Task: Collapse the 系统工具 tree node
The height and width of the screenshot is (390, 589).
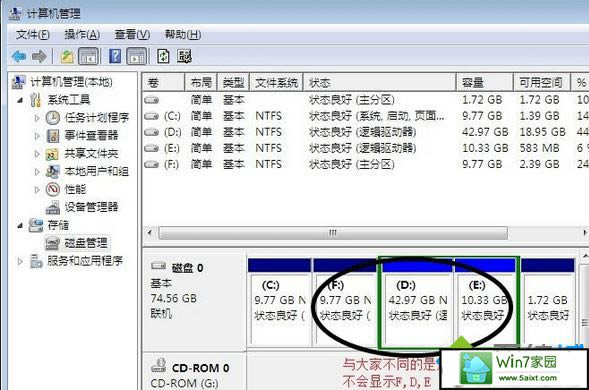Action: 20,100
